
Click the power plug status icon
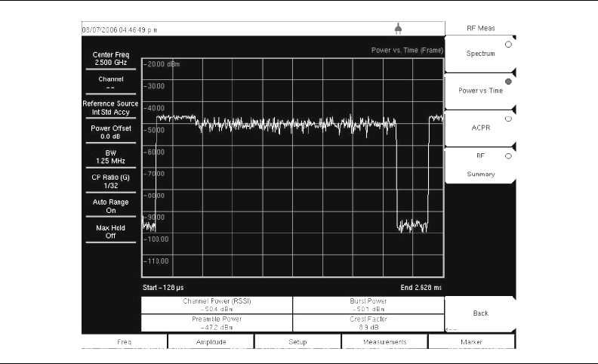pos(398,29)
